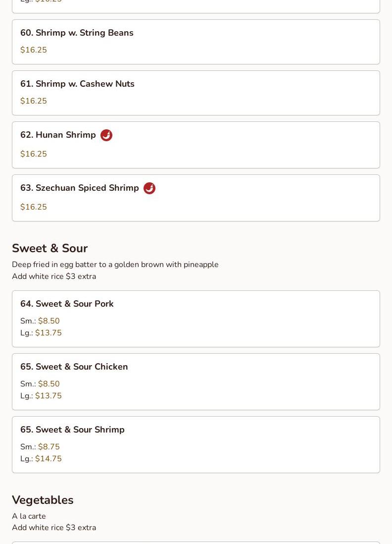Open 65. Sweet & Sour Shrimp item
The image size is (392, 544).
tap(72, 430)
